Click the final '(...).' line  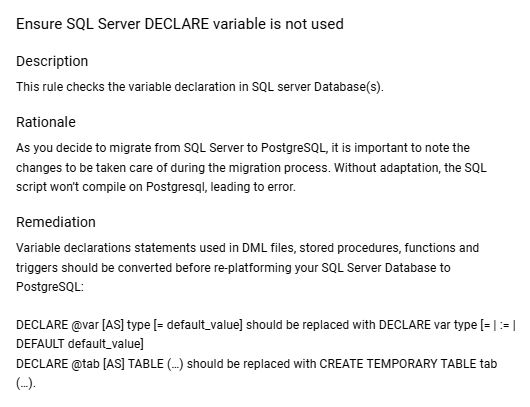coord(26,383)
